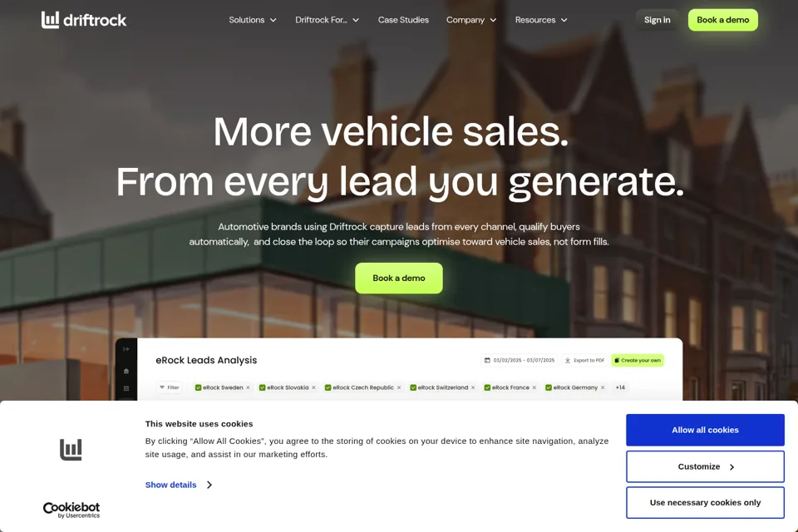The height and width of the screenshot is (532, 798).
Task: Uncheck the eRock Czech Republic checkbox
Action: [x=328, y=387]
